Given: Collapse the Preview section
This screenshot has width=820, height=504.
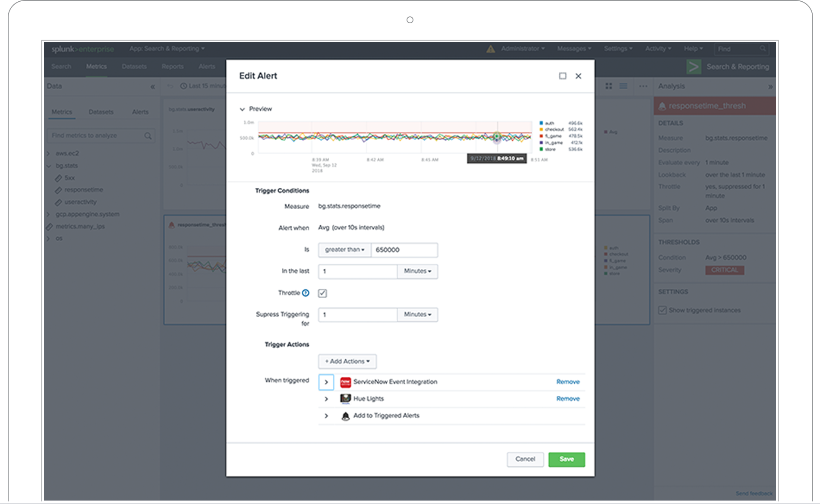Looking at the screenshot, I should pos(243,109).
